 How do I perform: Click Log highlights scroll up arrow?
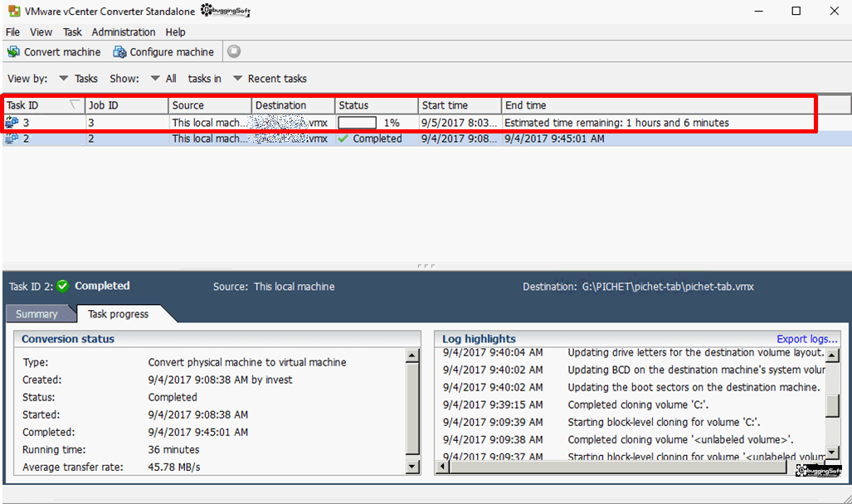coord(832,355)
